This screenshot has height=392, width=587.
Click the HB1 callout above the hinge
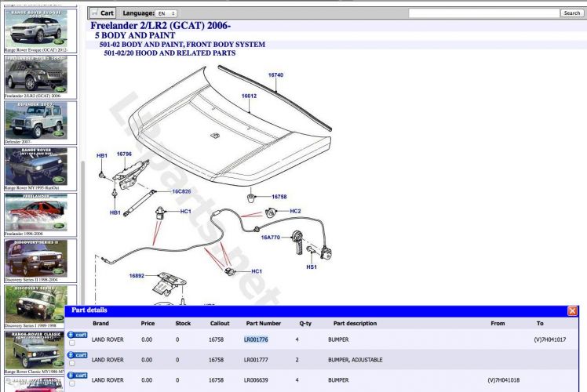(x=102, y=156)
